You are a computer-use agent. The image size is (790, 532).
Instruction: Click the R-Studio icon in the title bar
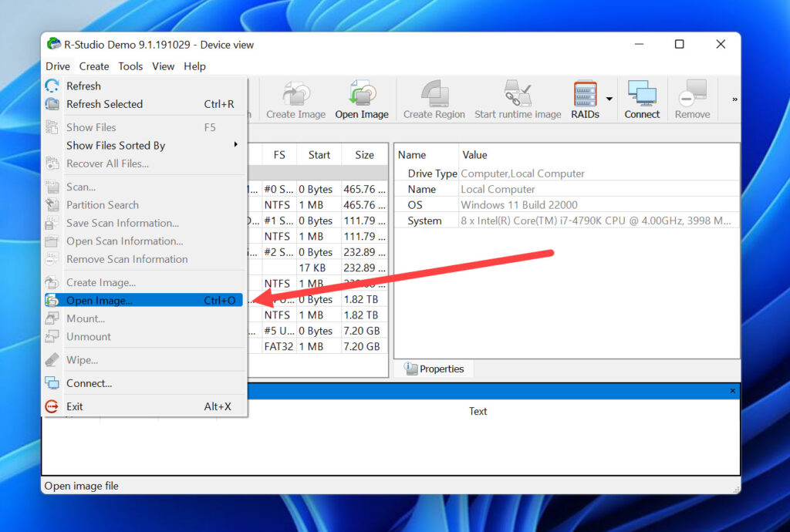click(x=53, y=44)
